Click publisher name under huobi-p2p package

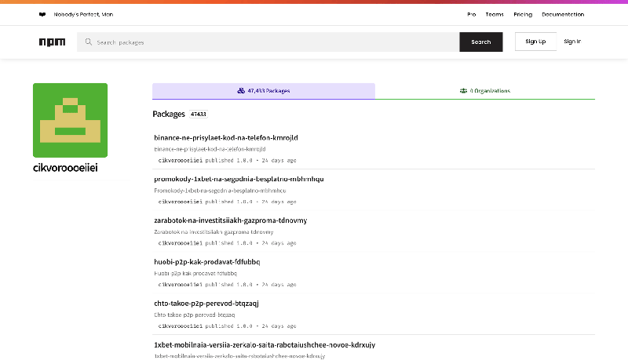coord(181,285)
